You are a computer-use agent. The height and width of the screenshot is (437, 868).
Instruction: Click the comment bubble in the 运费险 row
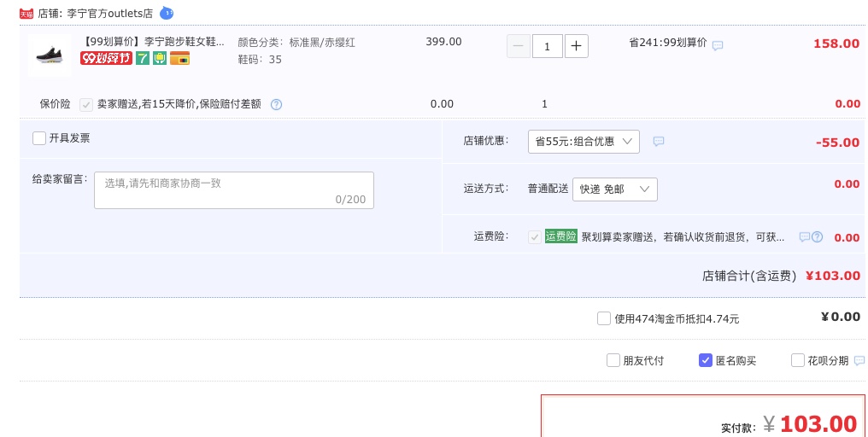click(x=805, y=236)
